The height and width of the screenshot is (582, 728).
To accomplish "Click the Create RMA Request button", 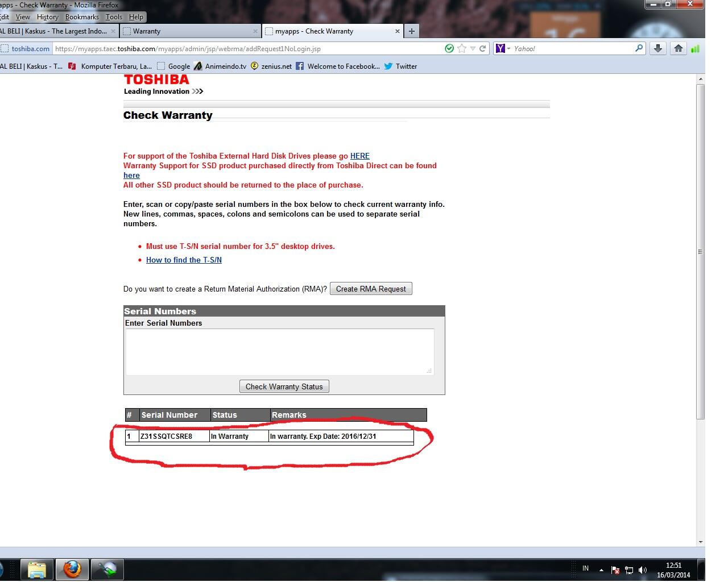I will tap(371, 289).
